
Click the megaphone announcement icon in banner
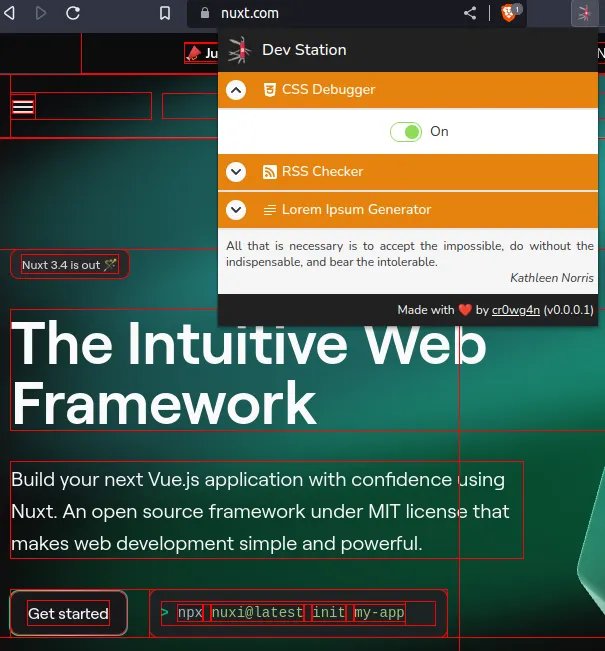point(194,53)
